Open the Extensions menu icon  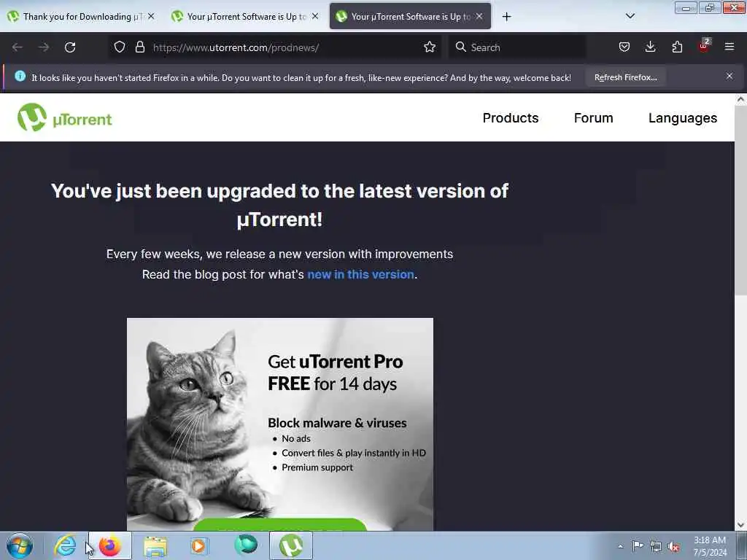tap(677, 47)
